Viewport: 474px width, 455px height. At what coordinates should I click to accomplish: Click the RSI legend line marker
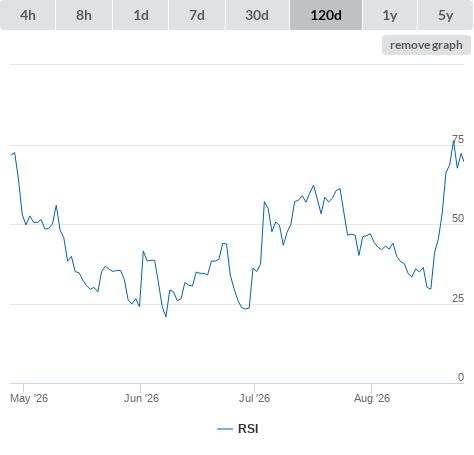click(225, 429)
